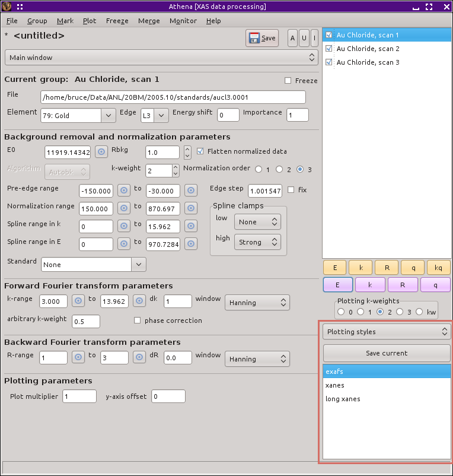This screenshot has width=453, height=476.
Task: Open forward transform window Hanning dropdown
Action: (257, 302)
